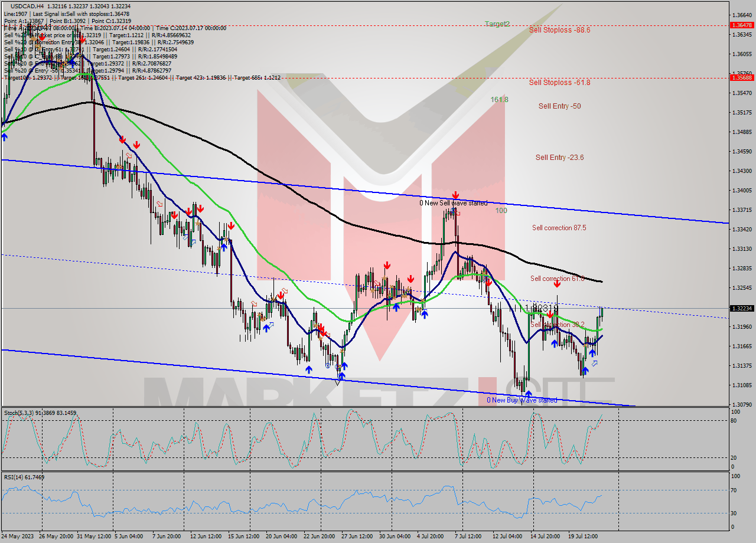Click the 1.32835 price axis value
756x543 pixels.
[x=741, y=268]
